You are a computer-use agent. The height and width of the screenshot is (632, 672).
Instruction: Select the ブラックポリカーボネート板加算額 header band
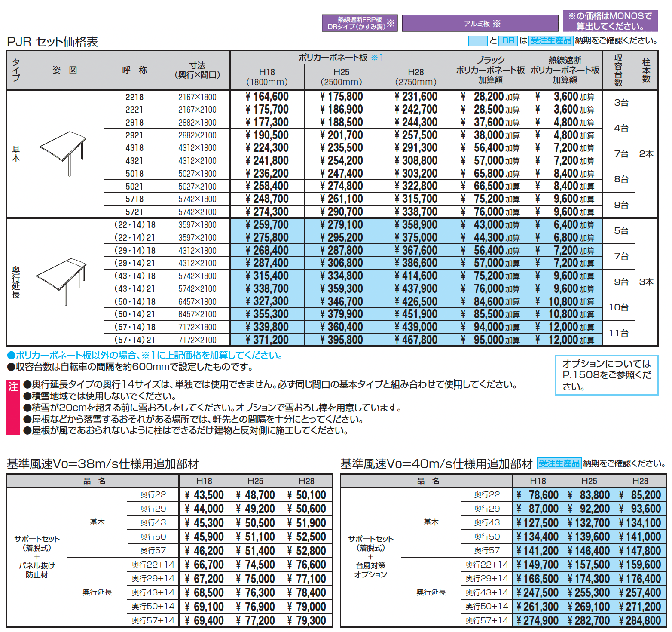[492, 69]
